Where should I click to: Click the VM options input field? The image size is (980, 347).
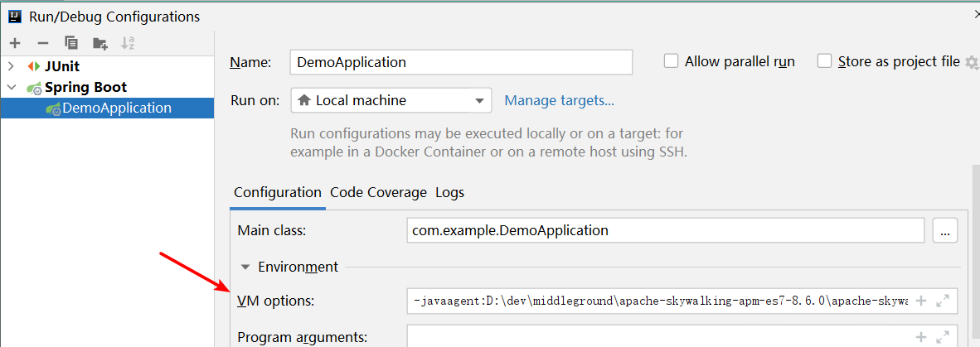click(x=682, y=301)
